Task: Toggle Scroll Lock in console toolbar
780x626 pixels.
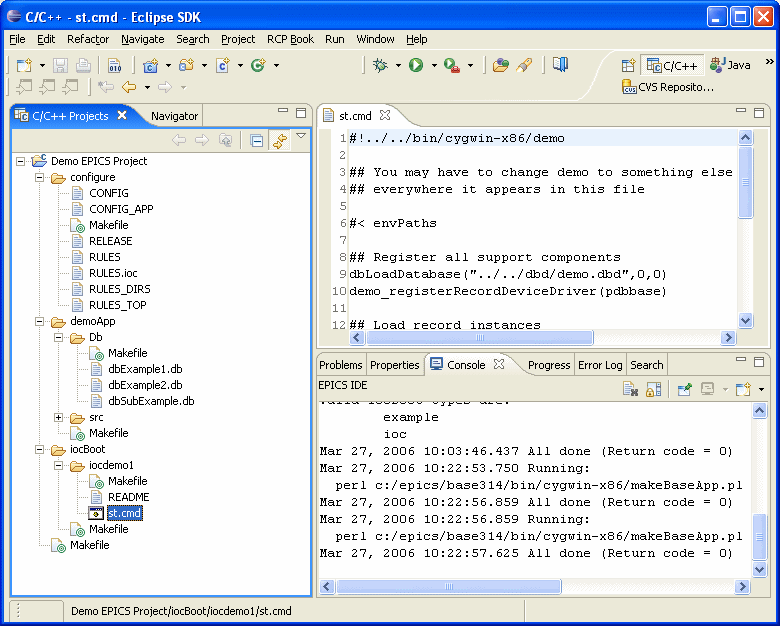Action: click(653, 389)
